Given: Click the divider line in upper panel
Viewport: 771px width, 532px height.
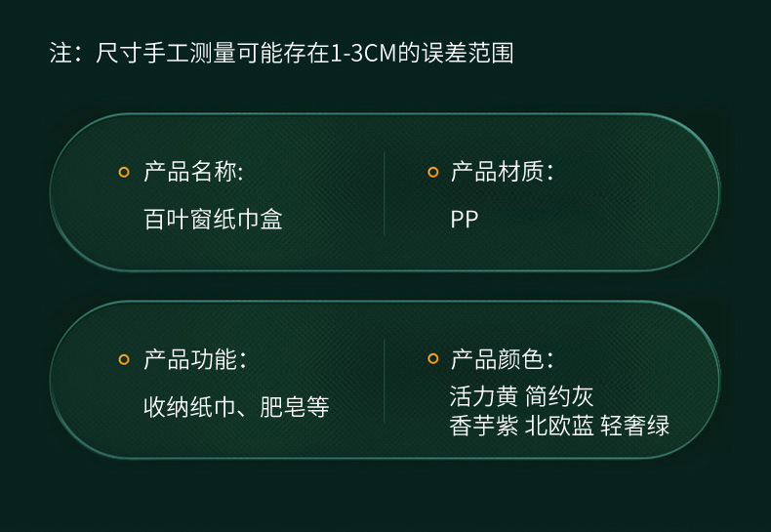Looking at the screenshot, I should 385,193.
